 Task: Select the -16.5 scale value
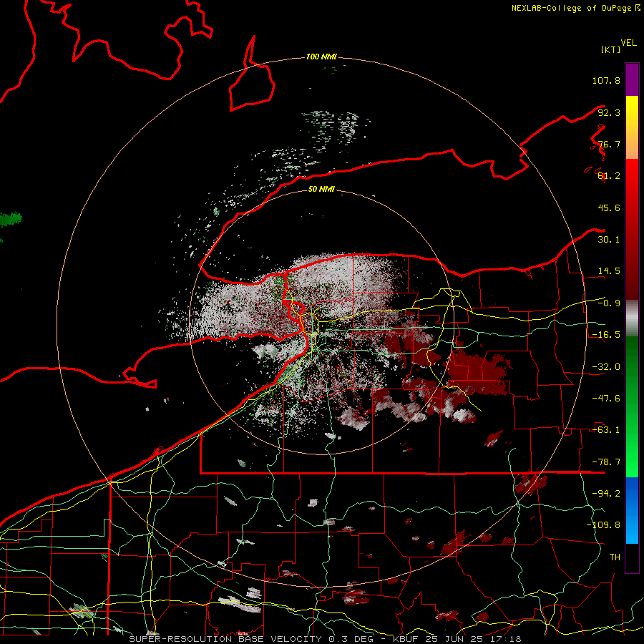[x=606, y=335]
